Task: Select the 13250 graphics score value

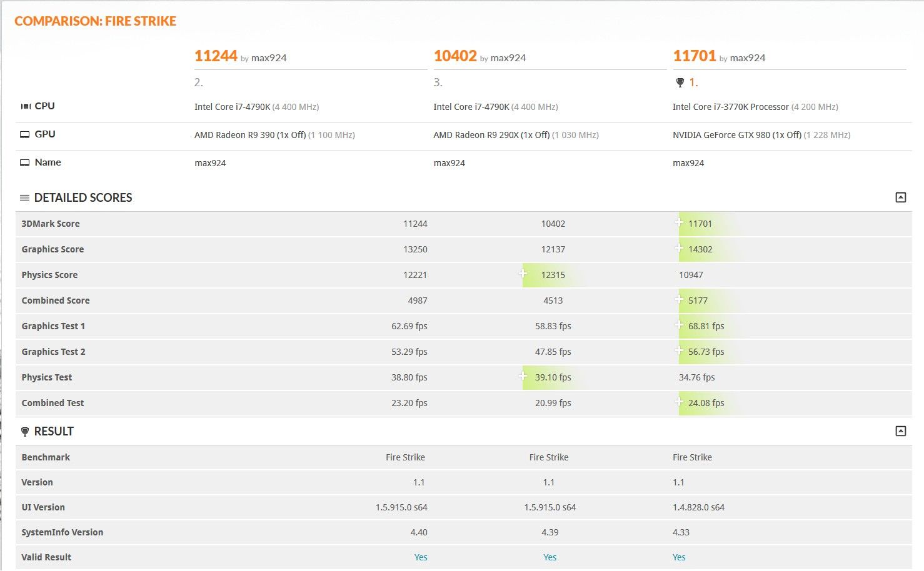Action: (x=415, y=249)
